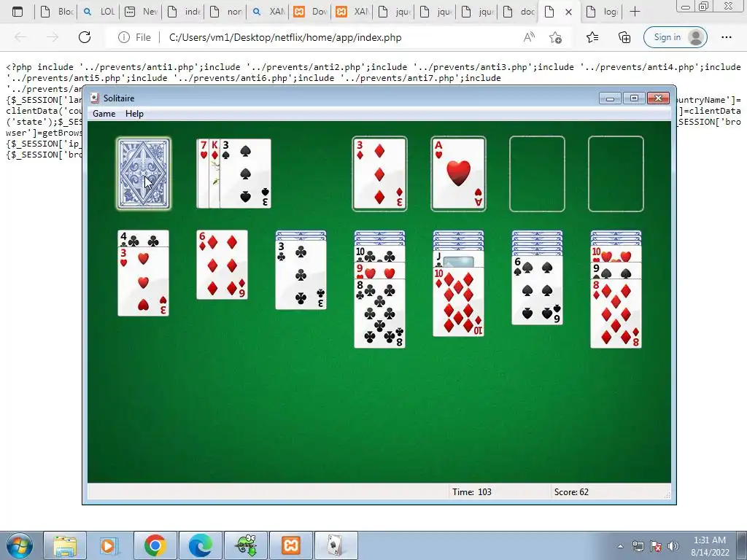
Task: Select the 8 of clubs tableau card
Action: (x=379, y=313)
